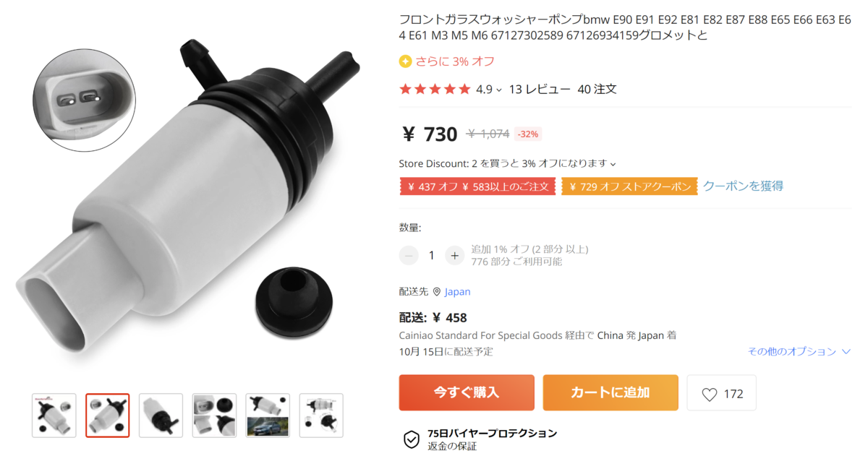This screenshot has width=868, height=456.
Task: Select the third product thumbnail
Action: pos(161,416)
